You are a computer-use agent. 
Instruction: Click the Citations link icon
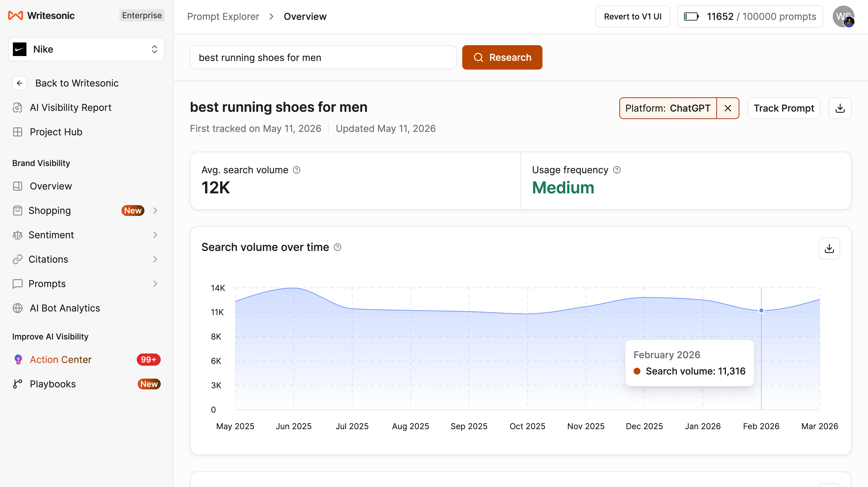click(18, 259)
